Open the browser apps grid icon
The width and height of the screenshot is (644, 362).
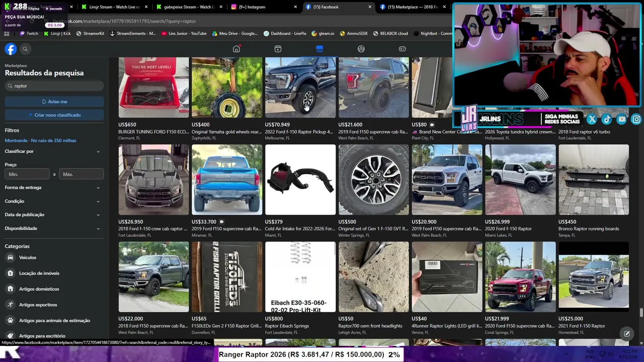[7, 34]
